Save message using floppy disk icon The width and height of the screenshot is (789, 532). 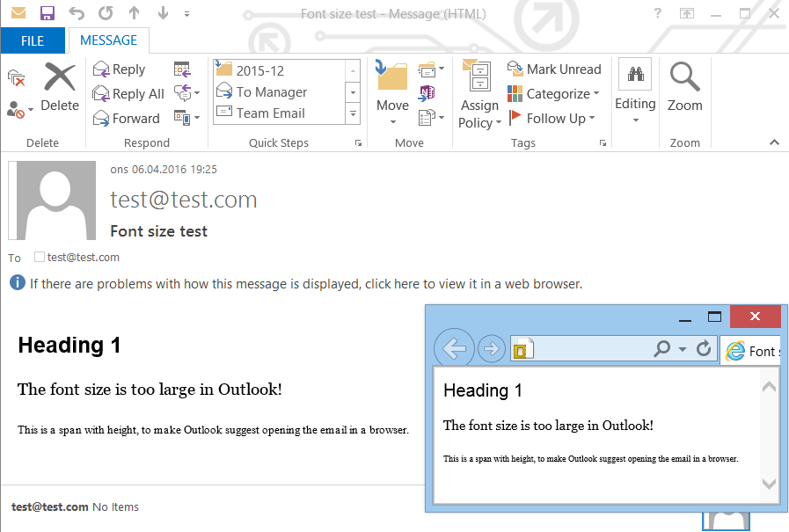(47, 13)
